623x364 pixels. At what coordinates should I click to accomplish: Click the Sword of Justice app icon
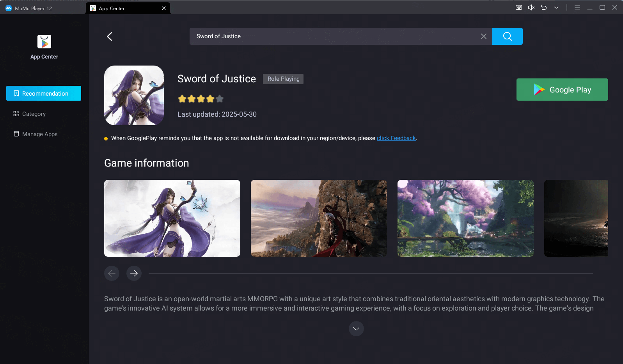134,95
